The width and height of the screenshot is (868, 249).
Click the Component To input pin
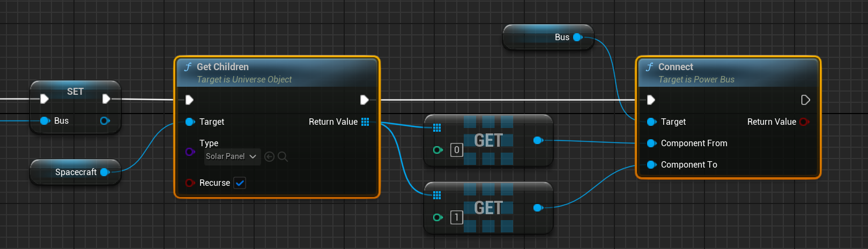pyautogui.click(x=651, y=165)
